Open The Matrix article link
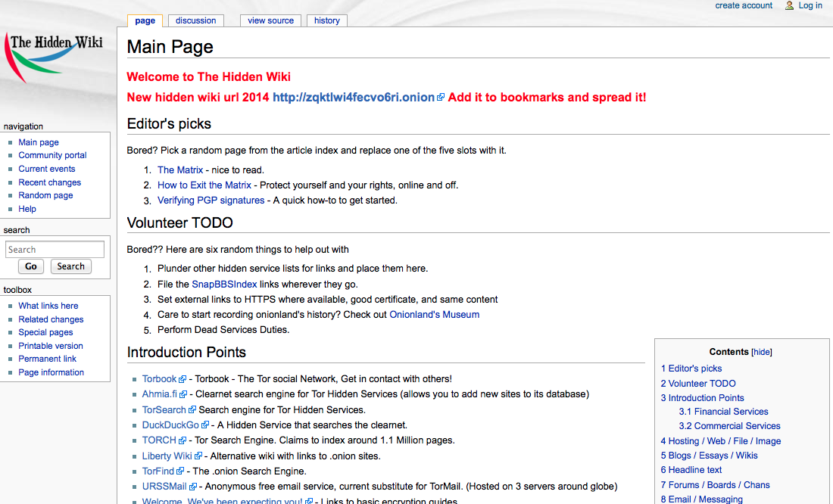Screen dimensions: 833x504 click(180, 170)
